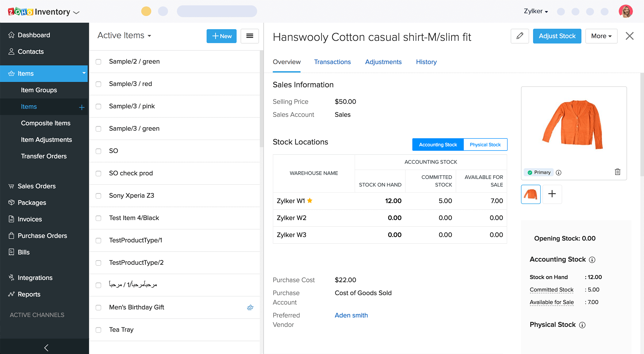The height and width of the screenshot is (354, 644).
Task: Click the pencil icon to edit this item
Action: [x=520, y=36]
